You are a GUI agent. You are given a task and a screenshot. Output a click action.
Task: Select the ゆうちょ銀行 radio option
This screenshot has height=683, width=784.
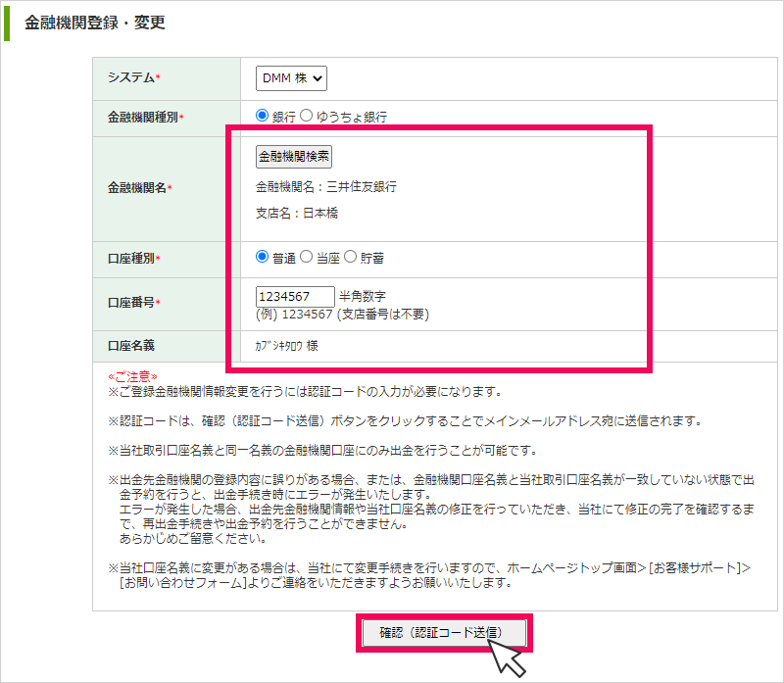(x=306, y=116)
